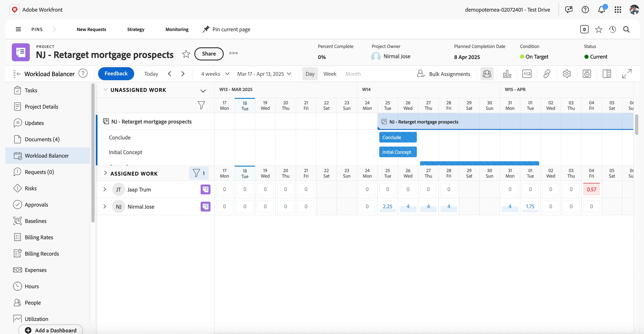Open the Workload Balancer settings gear
This screenshot has height=334, width=644.
pyautogui.click(x=567, y=74)
